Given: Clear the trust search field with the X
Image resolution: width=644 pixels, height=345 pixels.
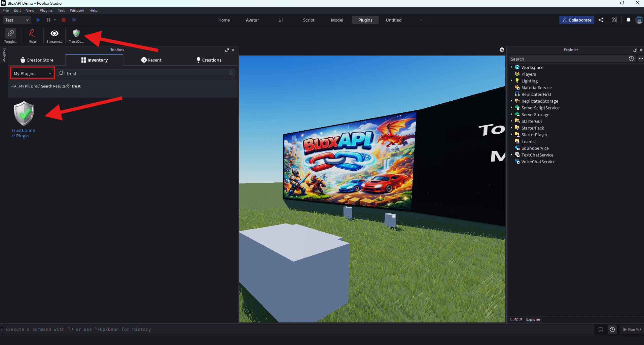Looking at the screenshot, I should click(x=231, y=73).
